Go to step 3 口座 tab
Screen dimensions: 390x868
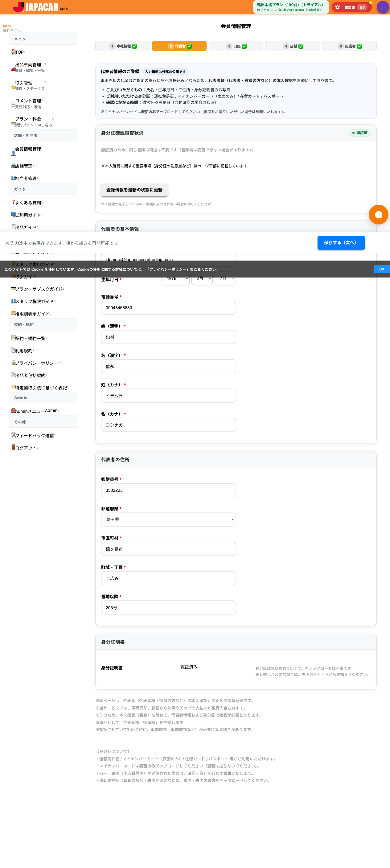pyautogui.click(x=236, y=46)
